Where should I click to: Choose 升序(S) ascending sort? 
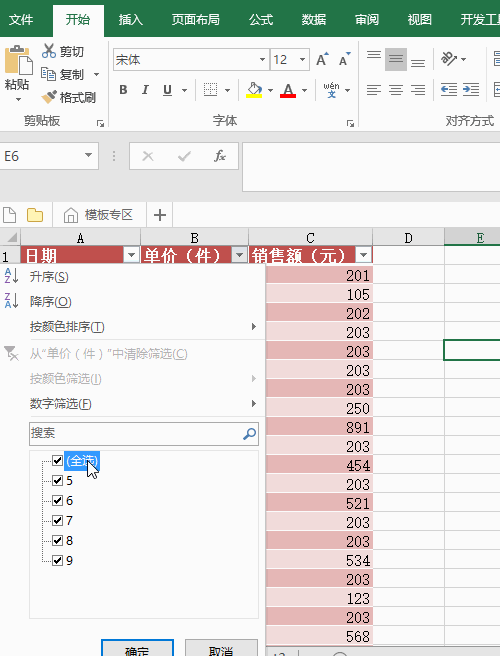[133, 277]
